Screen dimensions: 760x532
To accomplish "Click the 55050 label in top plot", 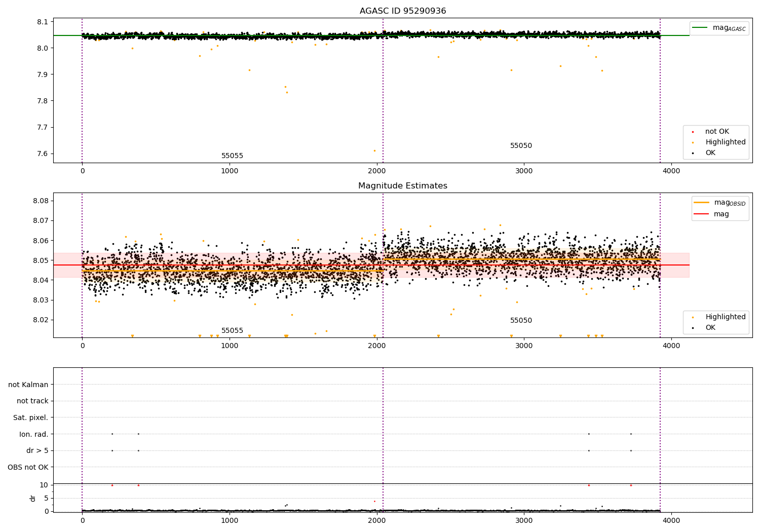I will pos(521,146).
